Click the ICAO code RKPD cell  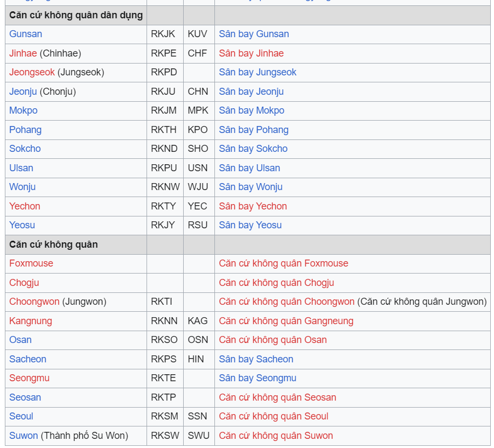(165, 72)
